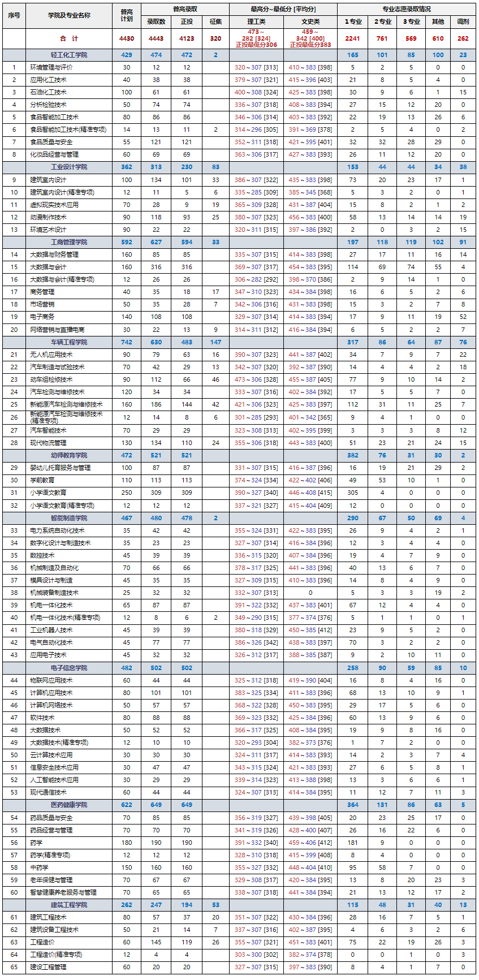Click the 文史类 column header
The height and width of the screenshot is (980, 479).
[x=310, y=21]
